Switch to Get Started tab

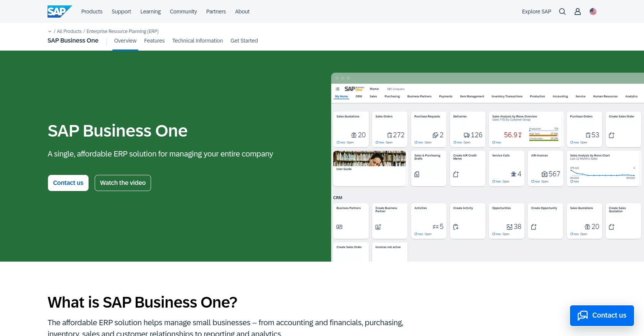click(244, 41)
